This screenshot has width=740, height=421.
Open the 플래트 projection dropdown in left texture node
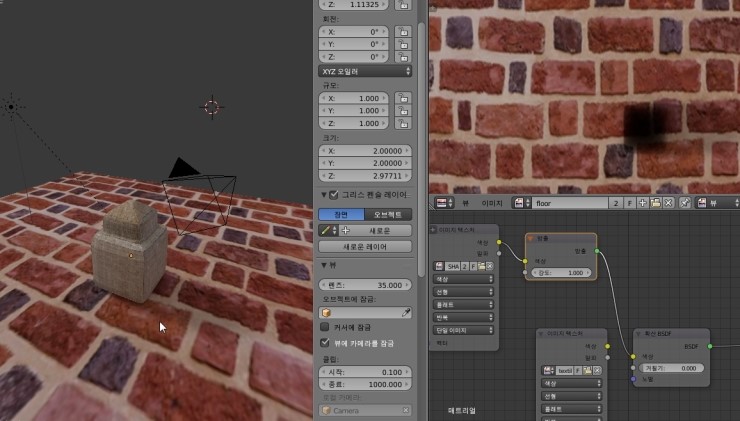point(463,305)
